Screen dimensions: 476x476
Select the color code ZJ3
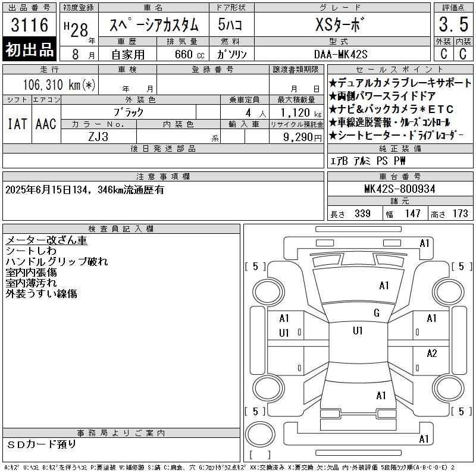point(98,136)
